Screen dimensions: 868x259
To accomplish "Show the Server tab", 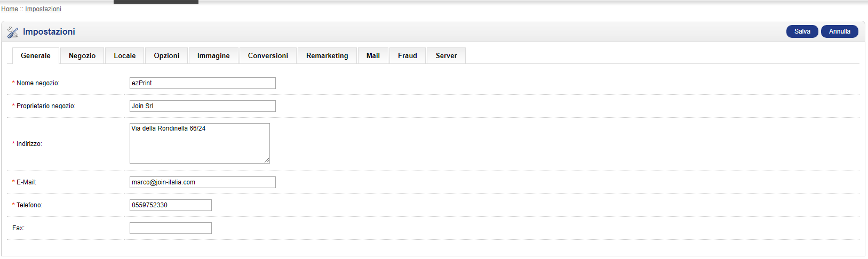I will (446, 55).
